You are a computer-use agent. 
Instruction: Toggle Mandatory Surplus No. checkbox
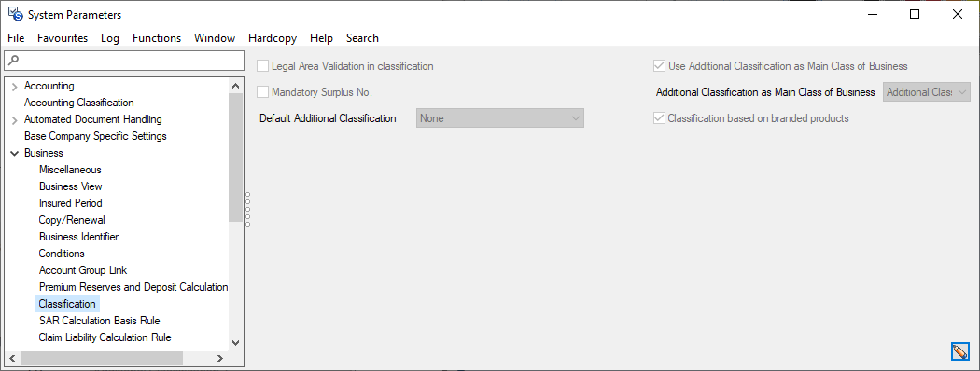pos(263,92)
